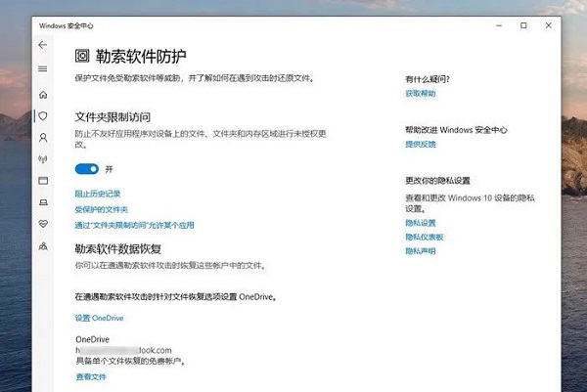The width and height of the screenshot is (587, 392).
Task: Open the Home icon in sidebar
Action: pos(43,95)
